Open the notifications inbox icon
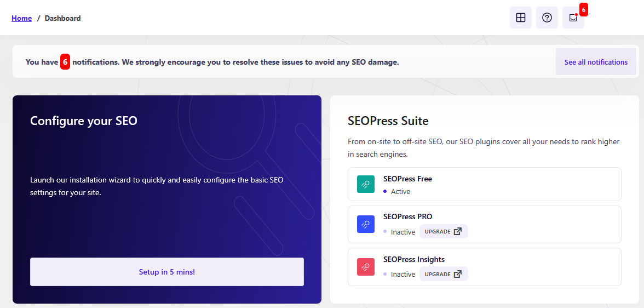644x308 pixels. (573, 18)
